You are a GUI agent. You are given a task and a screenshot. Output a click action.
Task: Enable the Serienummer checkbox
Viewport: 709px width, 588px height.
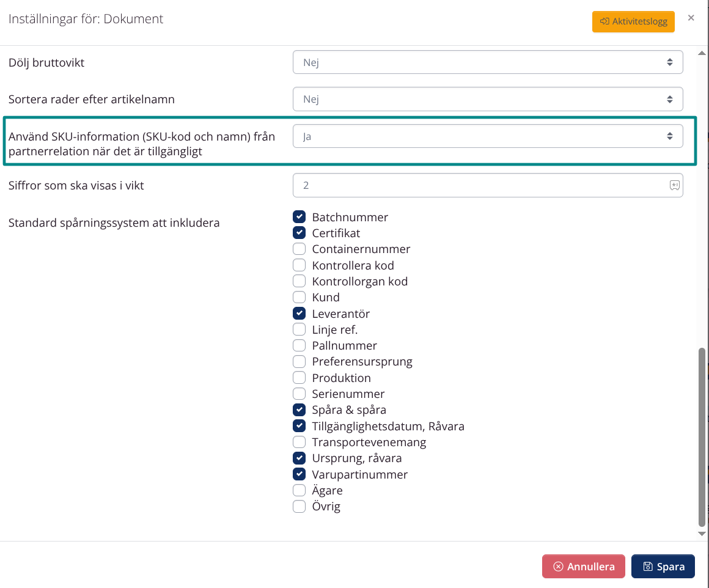click(x=299, y=394)
